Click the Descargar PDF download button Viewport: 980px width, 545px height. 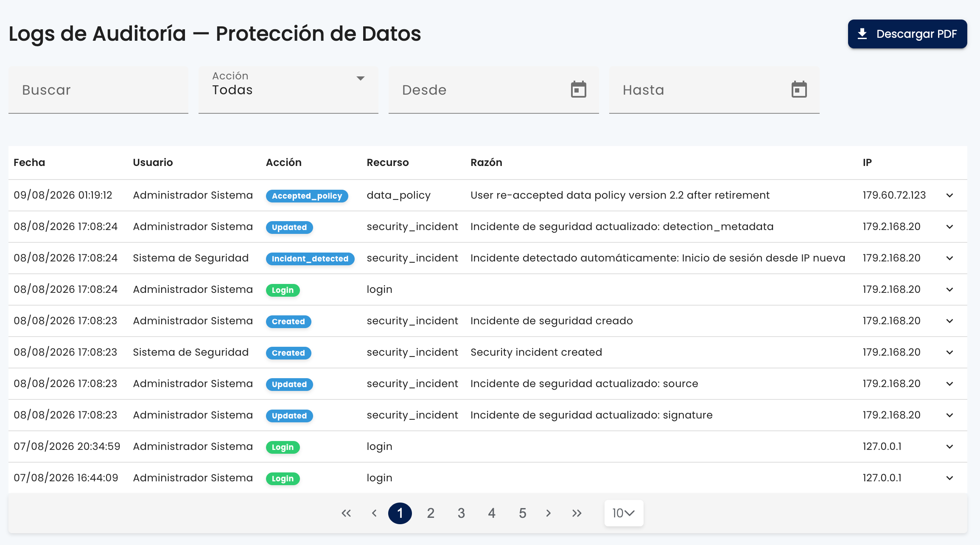point(907,34)
